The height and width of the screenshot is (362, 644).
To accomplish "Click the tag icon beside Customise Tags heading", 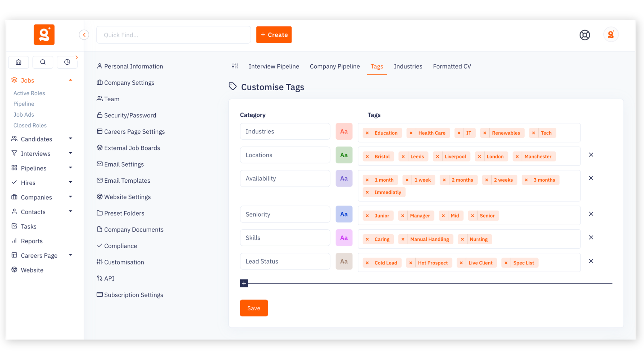I will pos(232,86).
